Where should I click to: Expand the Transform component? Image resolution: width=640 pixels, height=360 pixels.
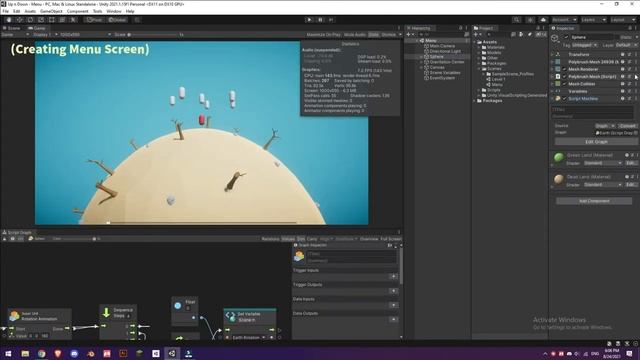point(553,55)
